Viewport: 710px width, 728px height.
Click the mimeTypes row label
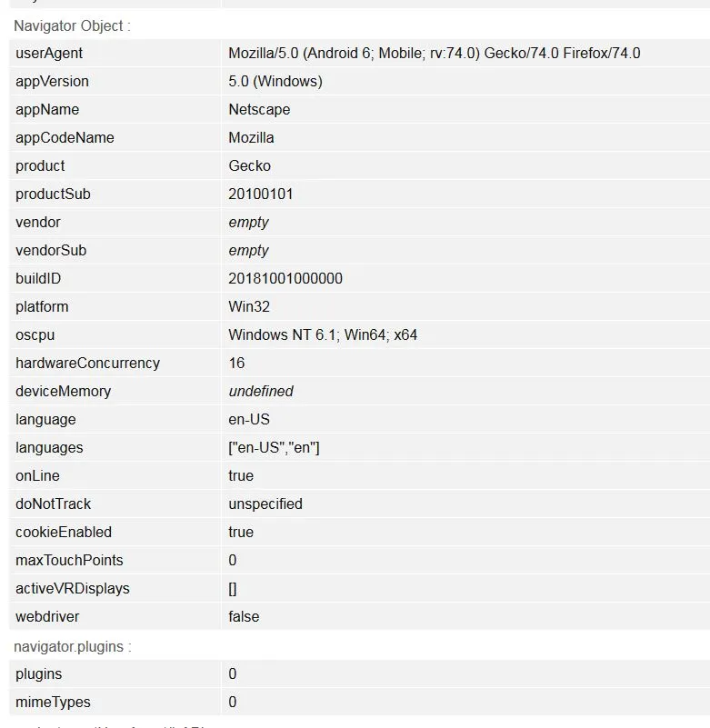coord(53,702)
